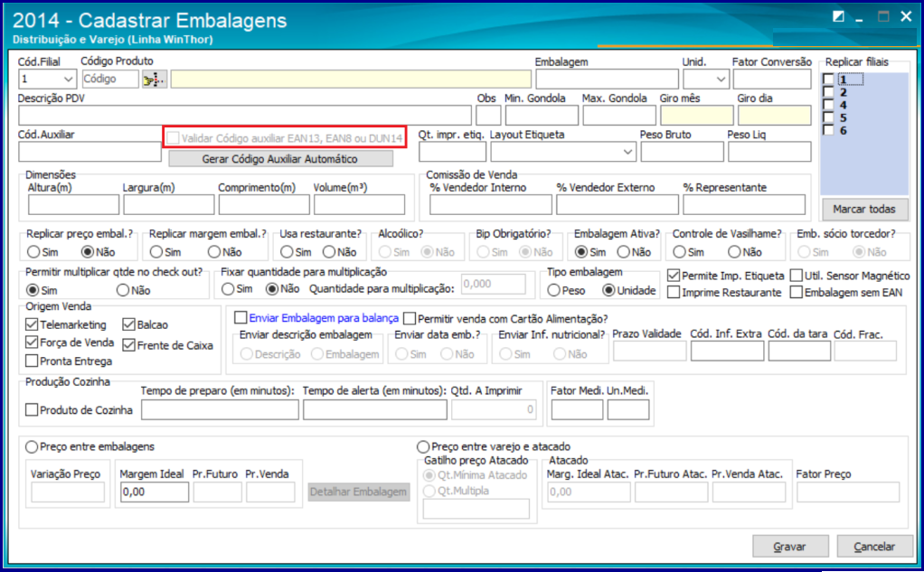Select Não for Embalagem Ativa
The width and height of the screenshot is (924, 572).
coord(624,252)
